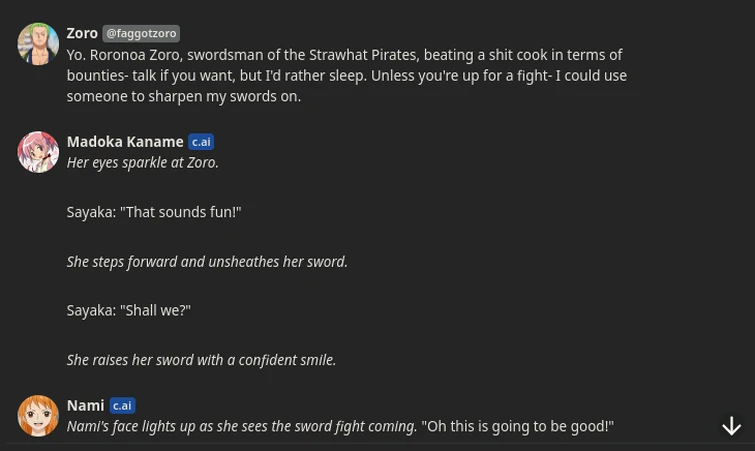This screenshot has height=451, width=755.
Task: Click the c.ai badge beside Madoka Kaname
Action: pyautogui.click(x=201, y=142)
